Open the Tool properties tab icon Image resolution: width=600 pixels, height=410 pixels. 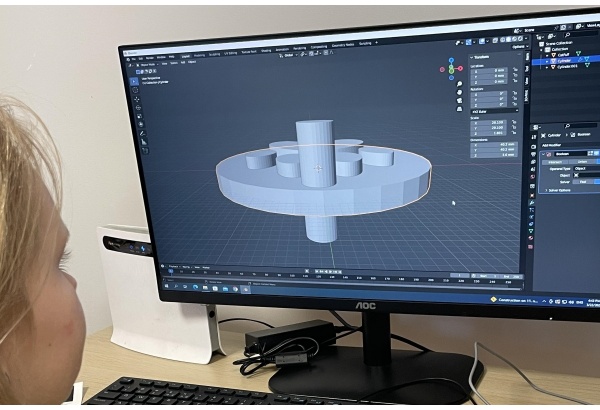click(533, 137)
